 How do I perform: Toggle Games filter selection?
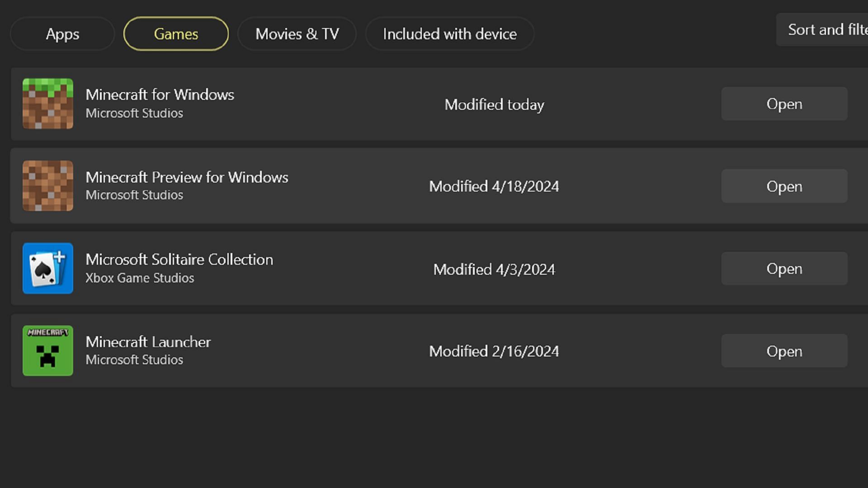pyautogui.click(x=176, y=34)
